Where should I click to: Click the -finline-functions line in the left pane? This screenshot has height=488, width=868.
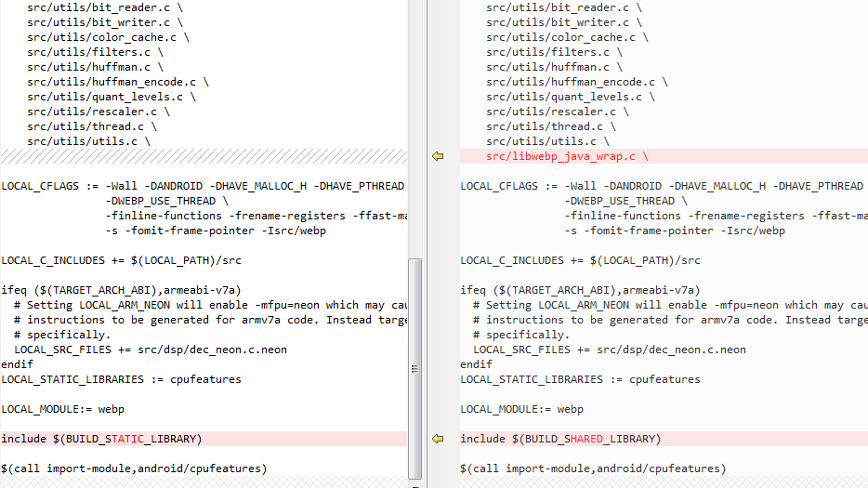[256, 216]
